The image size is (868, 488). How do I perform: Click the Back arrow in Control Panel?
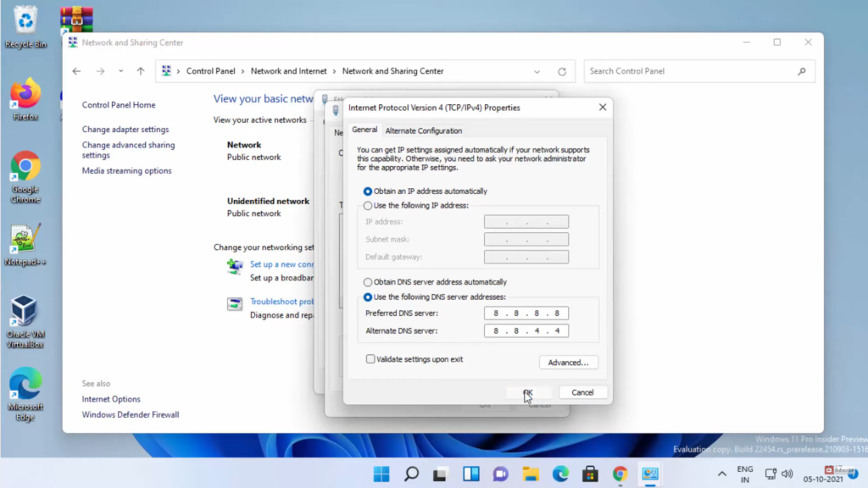coord(76,71)
